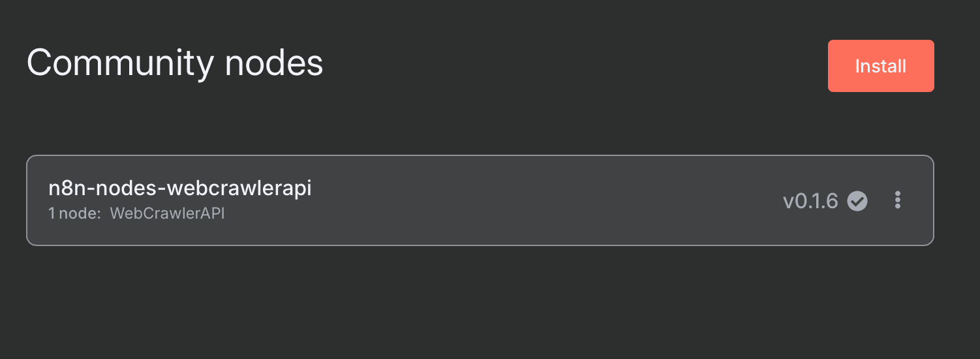
Task: Expand package options via vertical ellipsis
Action: point(898,200)
